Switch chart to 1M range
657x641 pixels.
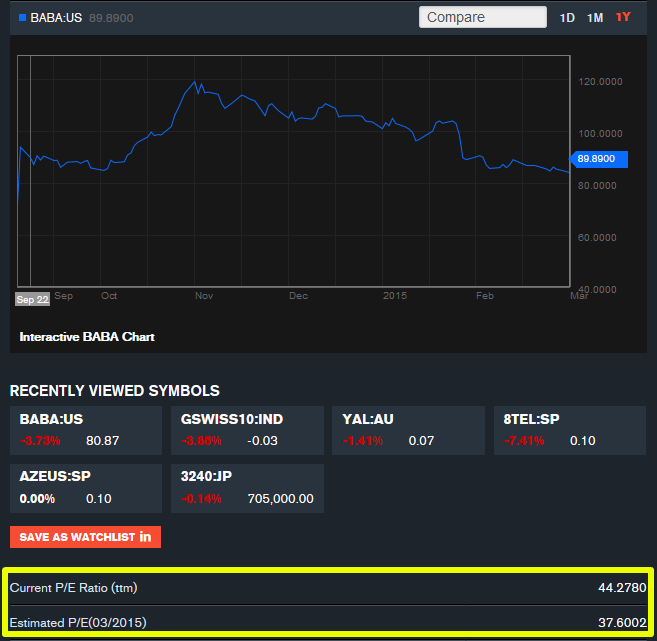(595, 18)
